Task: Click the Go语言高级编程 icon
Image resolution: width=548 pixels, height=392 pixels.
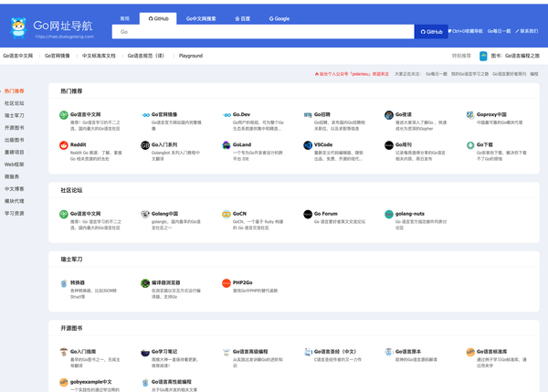Action: (x=227, y=352)
